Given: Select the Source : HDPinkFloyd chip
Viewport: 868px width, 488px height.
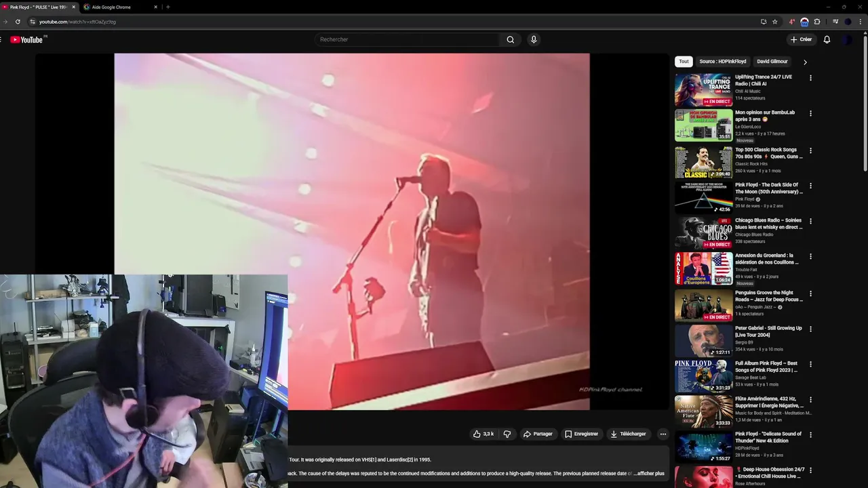Looking at the screenshot, I should point(723,62).
